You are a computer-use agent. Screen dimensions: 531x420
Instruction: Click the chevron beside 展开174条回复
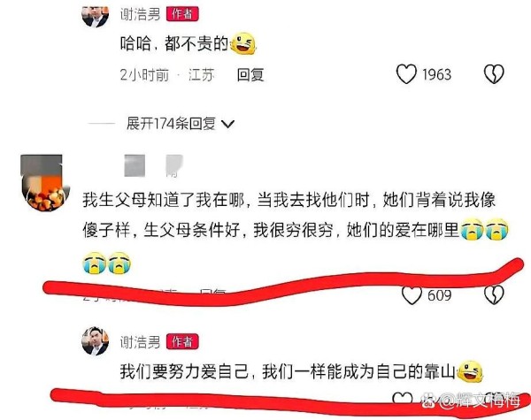click(228, 124)
